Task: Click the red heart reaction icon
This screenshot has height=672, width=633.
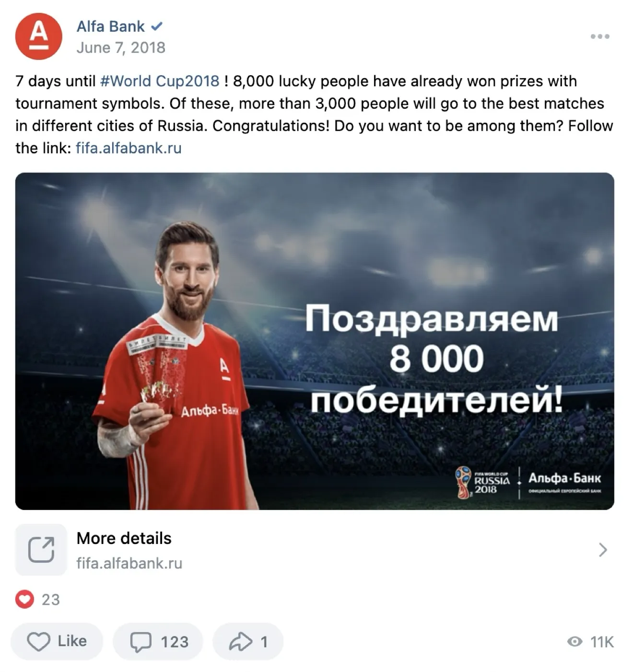Action: pyautogui.click(x=24, y=599)
